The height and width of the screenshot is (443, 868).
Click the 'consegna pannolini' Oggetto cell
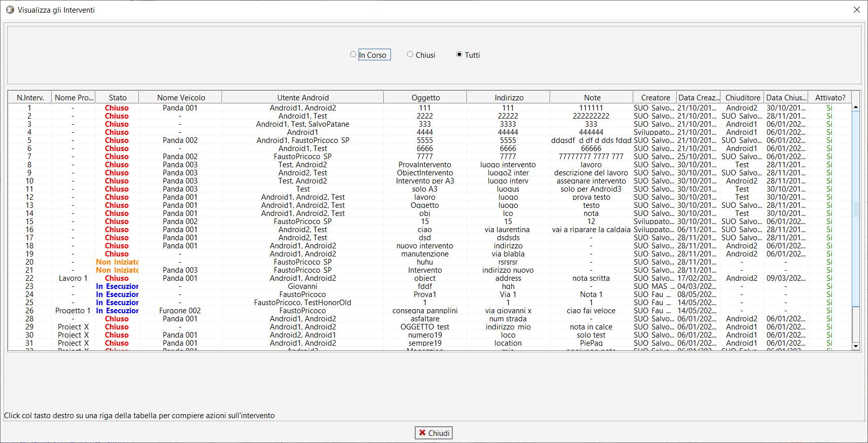[x=425, y=311]
